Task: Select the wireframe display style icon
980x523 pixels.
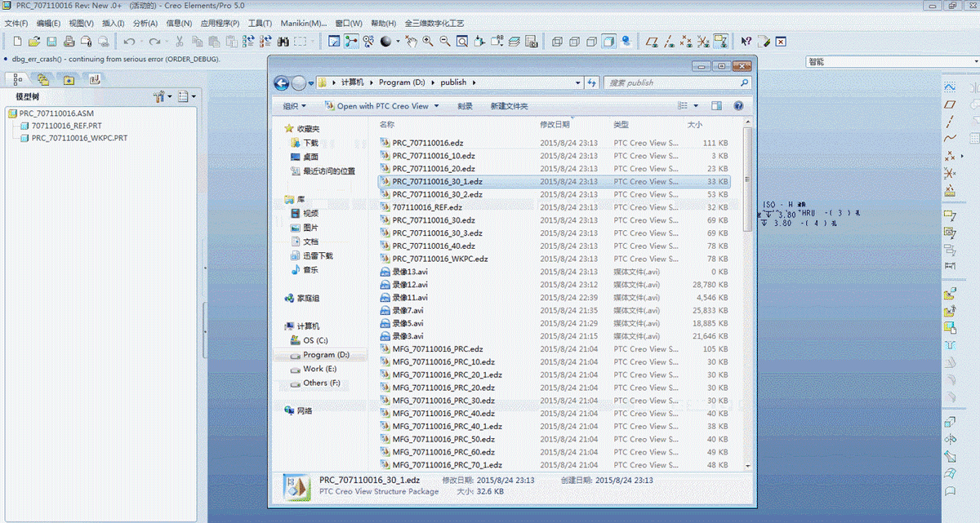Action: (557, 41)
